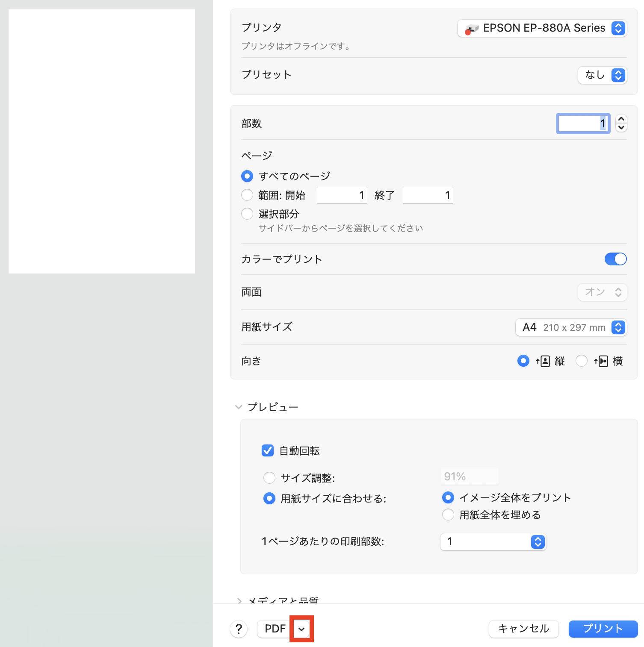Open the PDF dropdown arrow
Screen dimensions: 644x647
pyautogui.click(x=303, y=629)
